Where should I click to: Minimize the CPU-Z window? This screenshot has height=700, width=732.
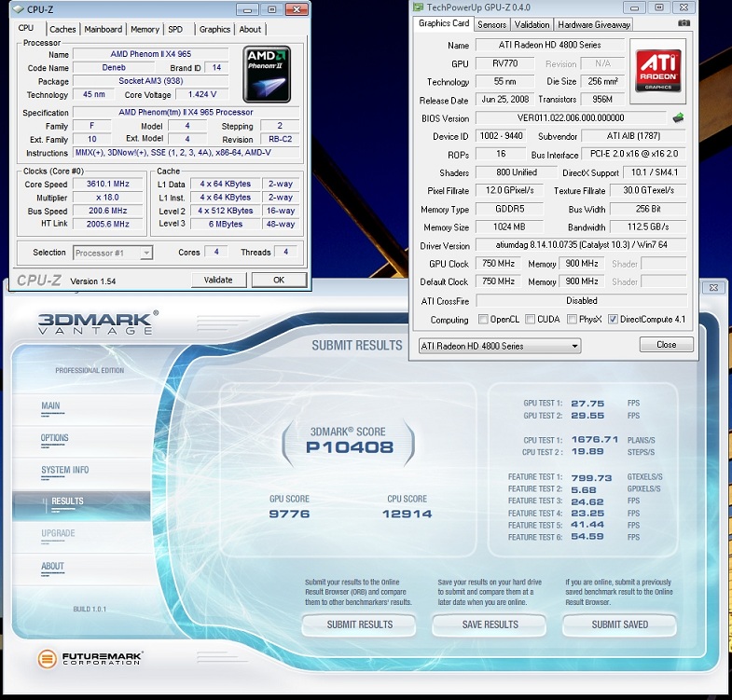(248, 9)
